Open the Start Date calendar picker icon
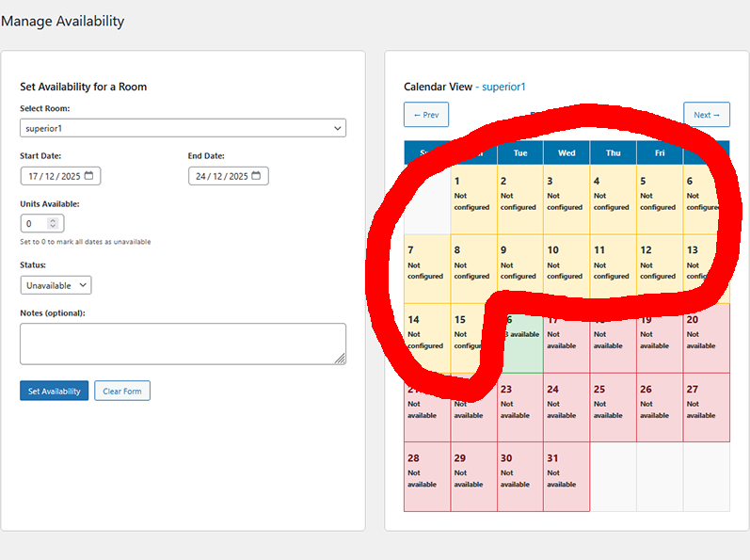This screenshot has height=560, width=750. [x=89, y=175]
